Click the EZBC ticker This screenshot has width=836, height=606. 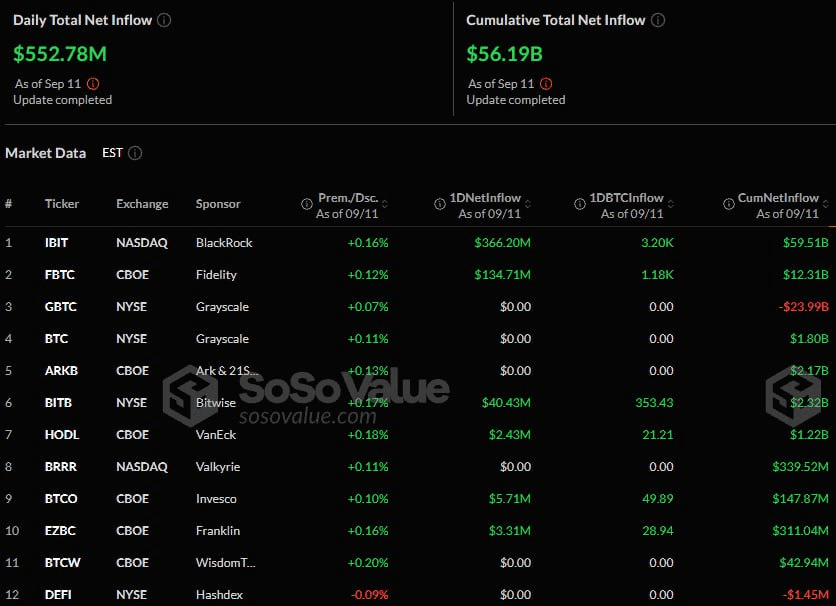(60, 530)
